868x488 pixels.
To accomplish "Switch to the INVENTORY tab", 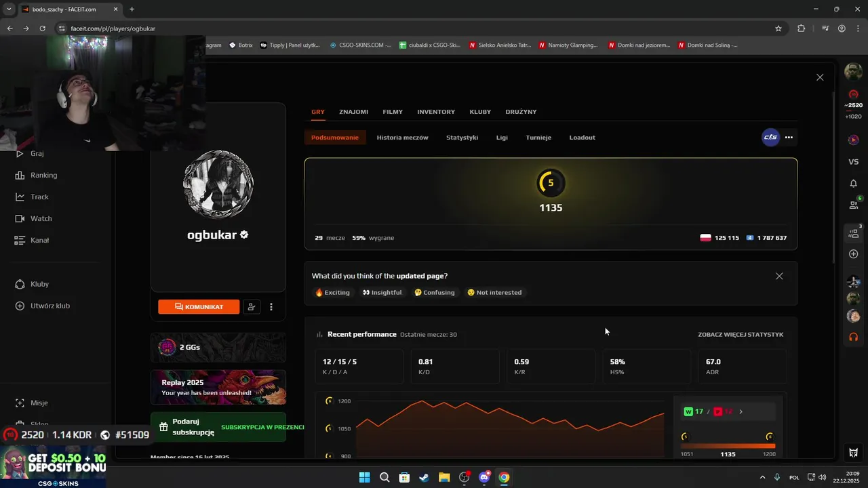I will click(x=436, y=112).
